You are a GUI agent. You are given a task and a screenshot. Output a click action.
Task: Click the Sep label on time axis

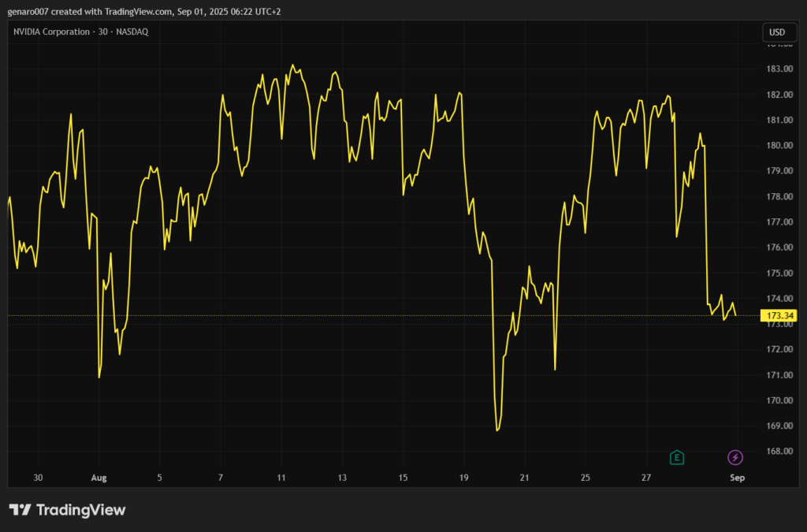(x=737, y=478)
